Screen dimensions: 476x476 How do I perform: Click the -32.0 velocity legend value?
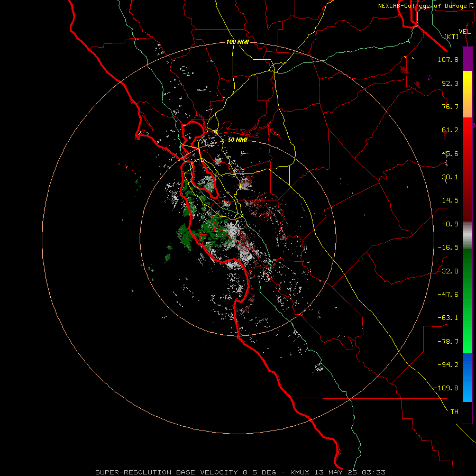click(448, 271)
